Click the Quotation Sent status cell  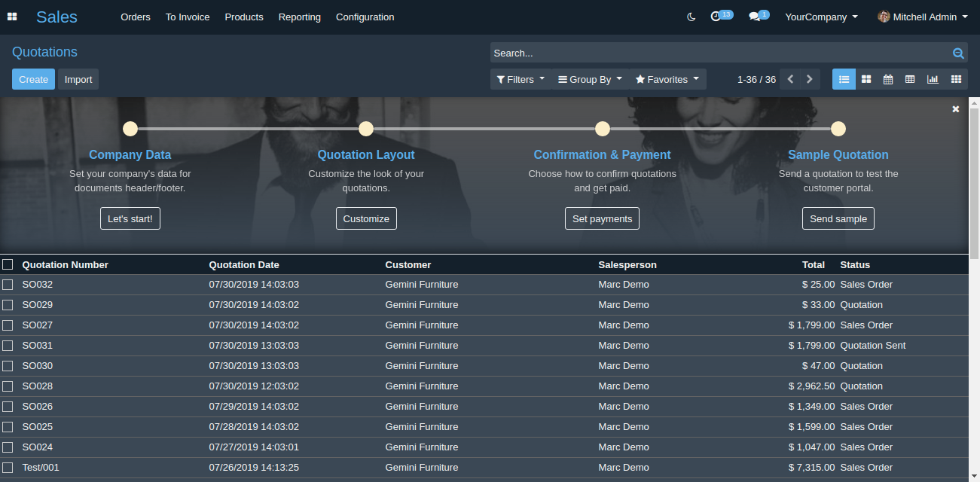[x=873, y=346]
